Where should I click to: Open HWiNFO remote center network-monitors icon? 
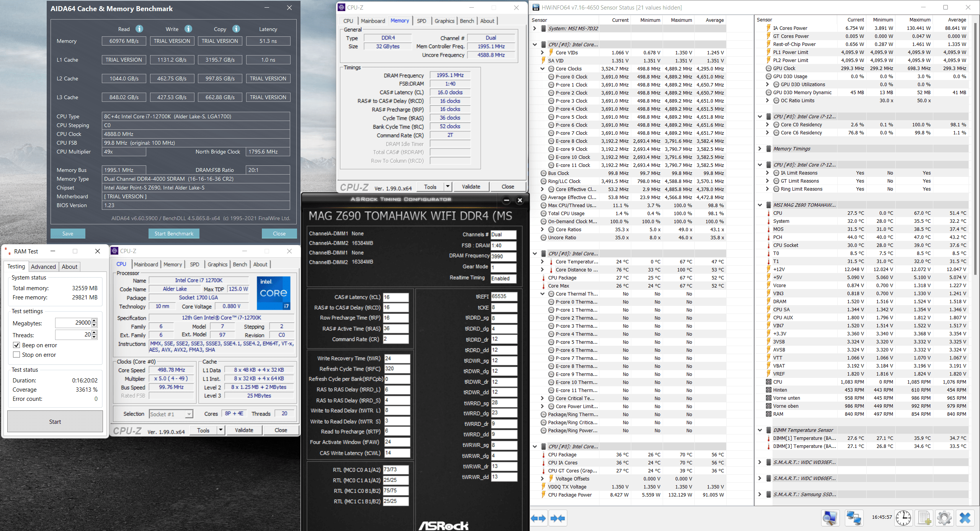point(853,518)
